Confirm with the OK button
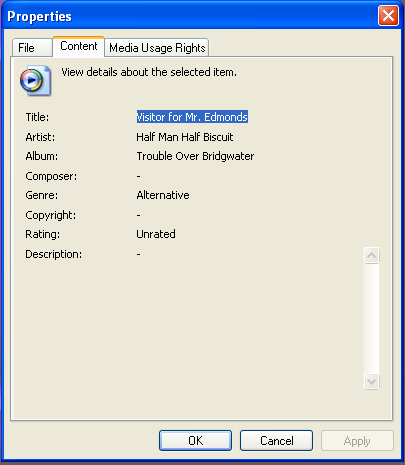The width and height of the screenshot is (405, 465). [195, 441]
